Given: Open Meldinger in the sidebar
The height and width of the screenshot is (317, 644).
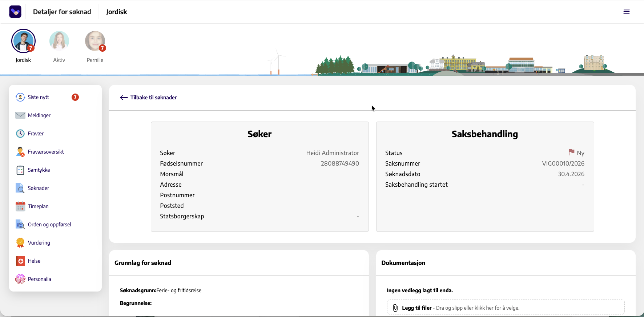Looking at the screenshot, I should tap(39, 115).
